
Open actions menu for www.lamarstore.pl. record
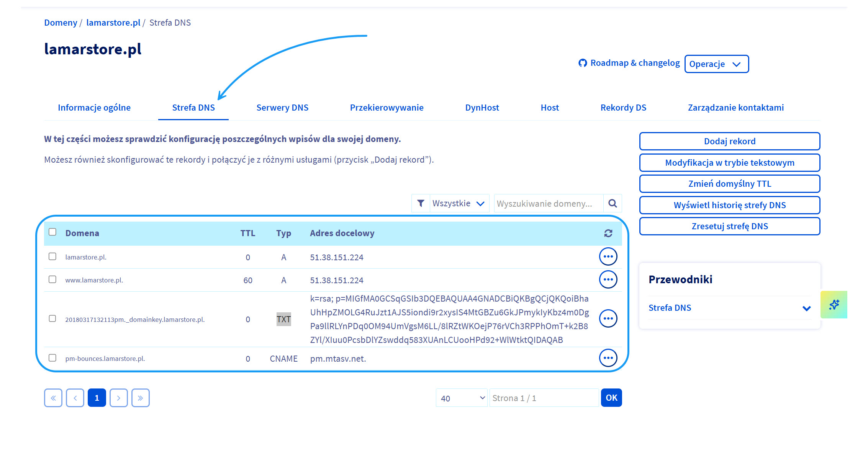tap(608, 279)
